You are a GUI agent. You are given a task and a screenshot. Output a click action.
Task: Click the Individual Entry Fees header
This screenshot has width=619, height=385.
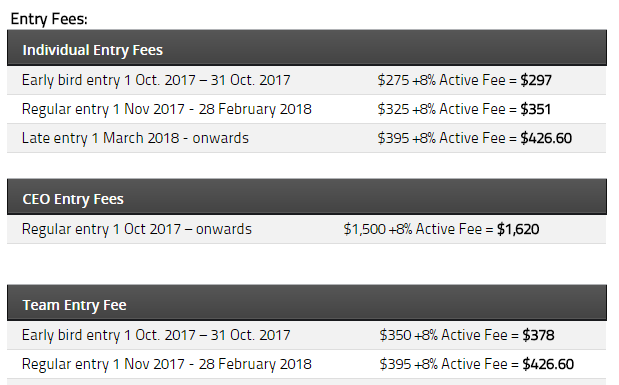(x=307, y=48)
